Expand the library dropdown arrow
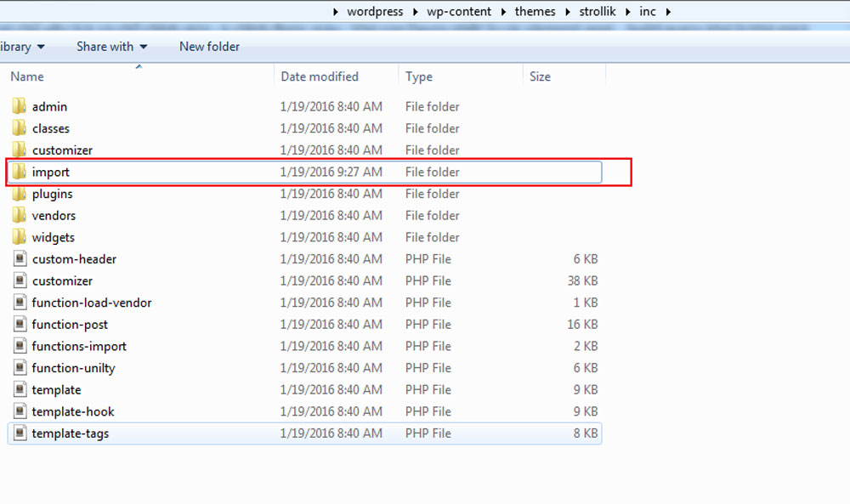The image size is (850, 504). coord(41,47)
